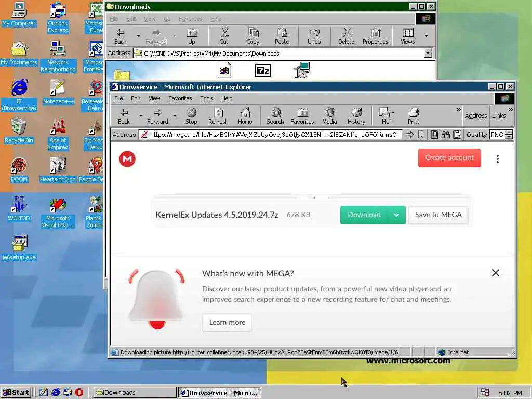Open the Search pane in Internet Explorer
This screenshot has width=532, height=399.
coord(275,116)
